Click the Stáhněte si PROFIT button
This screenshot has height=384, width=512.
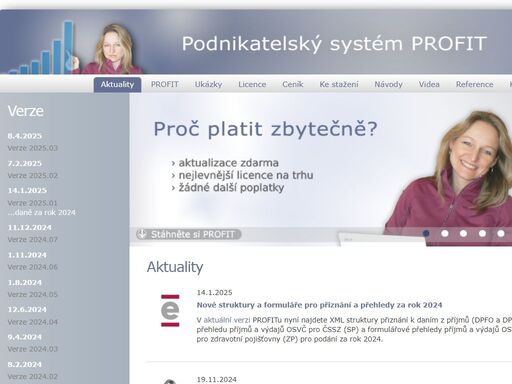[x=189, y=234]
